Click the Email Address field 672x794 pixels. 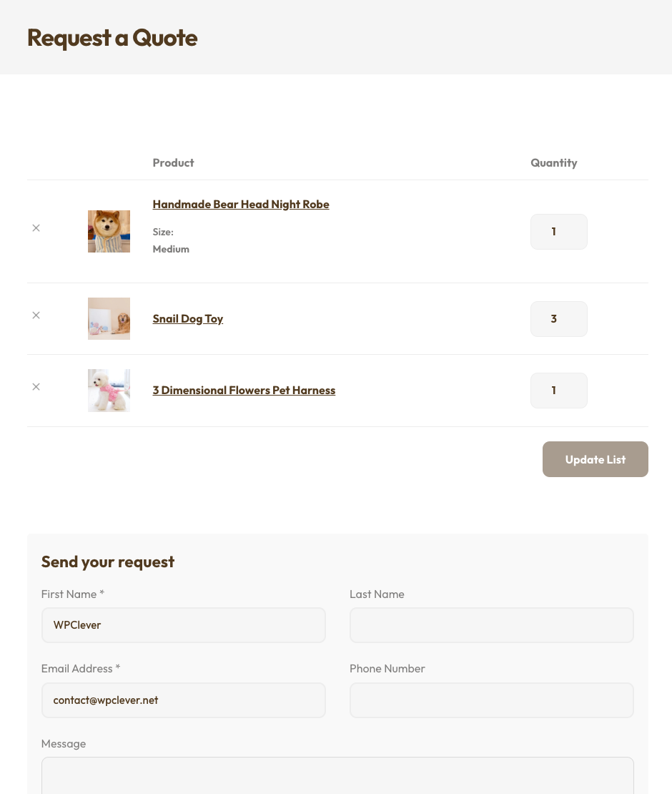[x=183, y=700]
